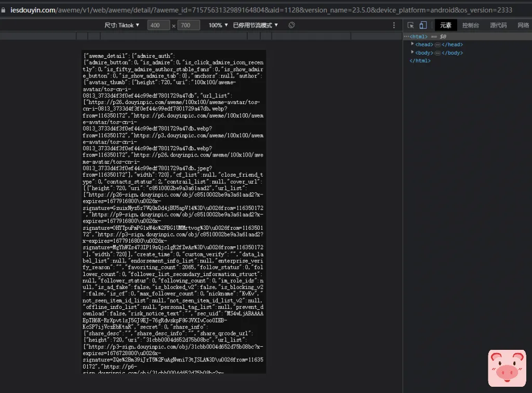Click the "aweme_detail" JSON text line
This screenshot has height=393, width=532.
(x=129, y=56)
